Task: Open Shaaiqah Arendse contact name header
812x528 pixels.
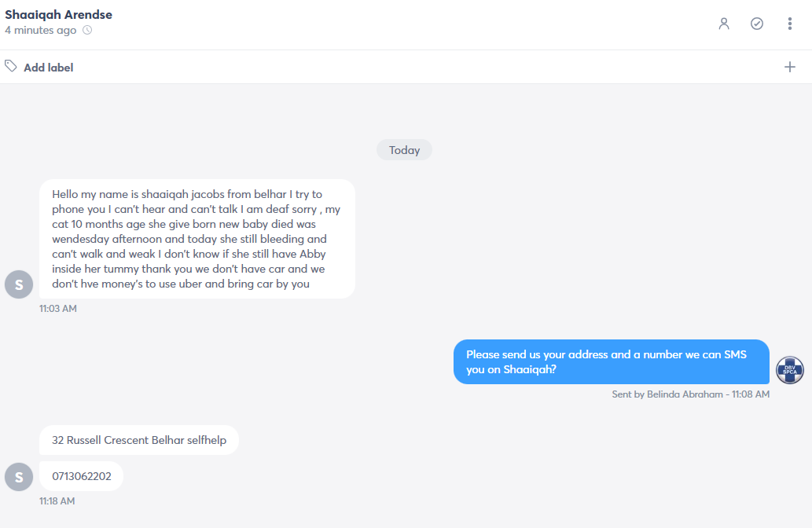Action: point(58,14)
